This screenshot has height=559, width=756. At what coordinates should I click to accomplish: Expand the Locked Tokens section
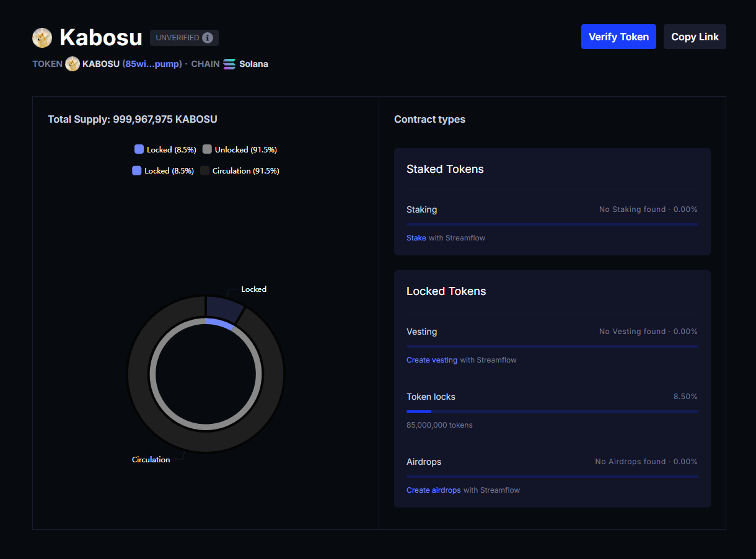(x=446, y=291)
